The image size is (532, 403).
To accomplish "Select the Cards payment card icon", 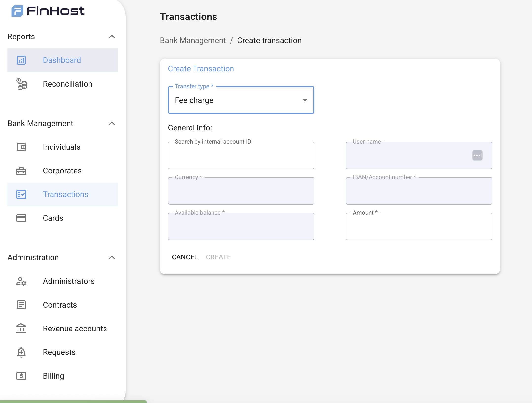I will (x=21, y=218).
